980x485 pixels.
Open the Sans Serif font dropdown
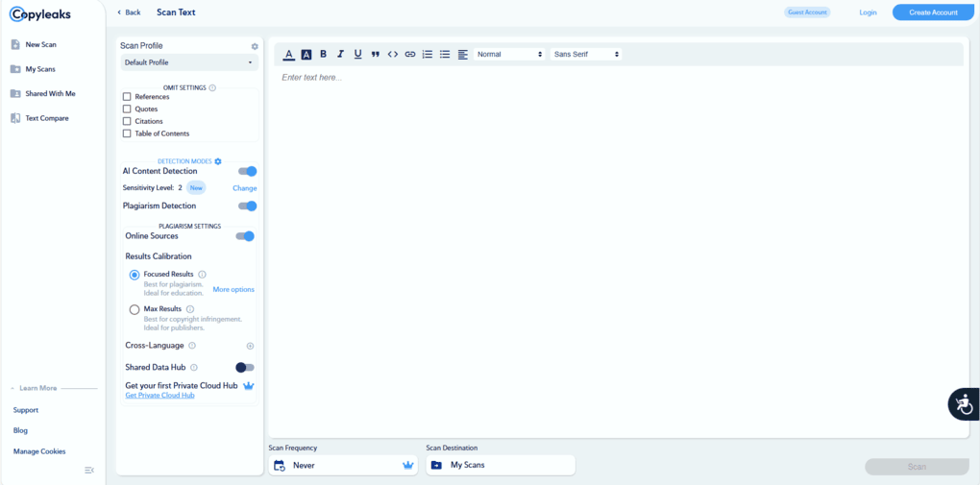point(586,55)
